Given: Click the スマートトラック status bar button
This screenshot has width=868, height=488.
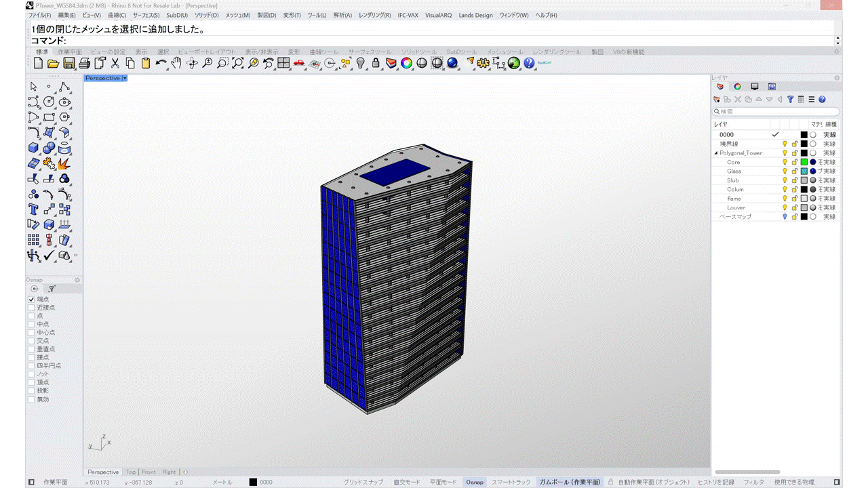Looking at the screenshot, I should (x=511, y=483).
